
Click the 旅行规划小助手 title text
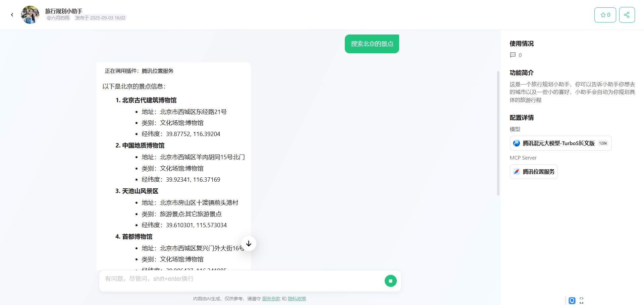[x=64, y=11]
